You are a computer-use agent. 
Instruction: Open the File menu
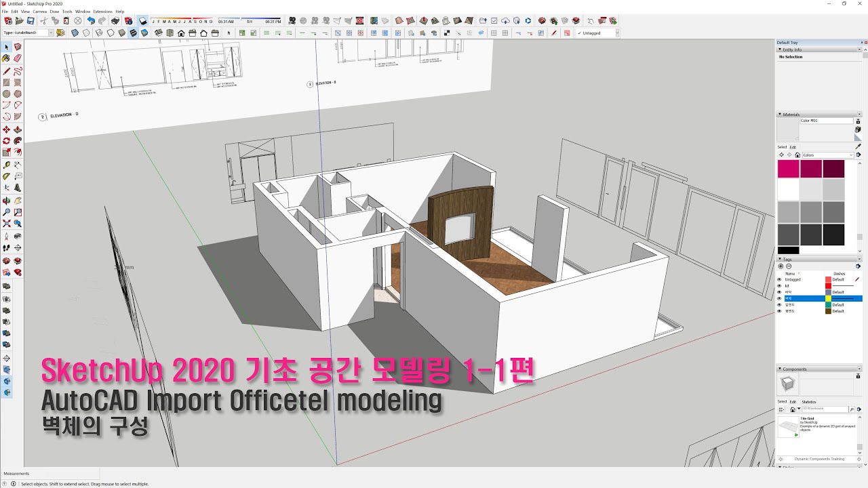5,12
